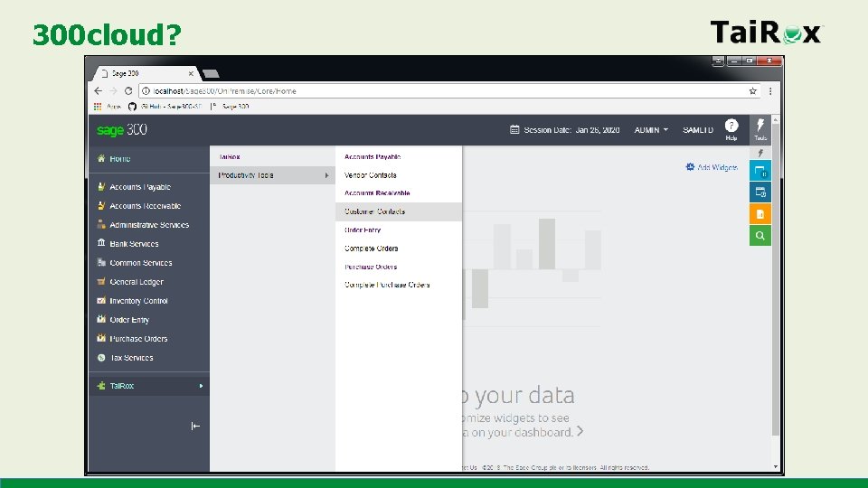Select Productivity Tools submenu
The width and height of the screenshot is (868, 488).
(x=272, y=175)
